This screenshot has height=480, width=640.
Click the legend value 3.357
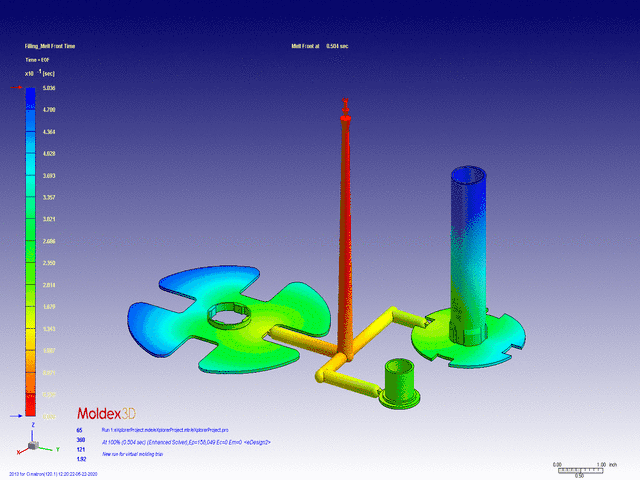pyautogui.click(x=49, y=197)
